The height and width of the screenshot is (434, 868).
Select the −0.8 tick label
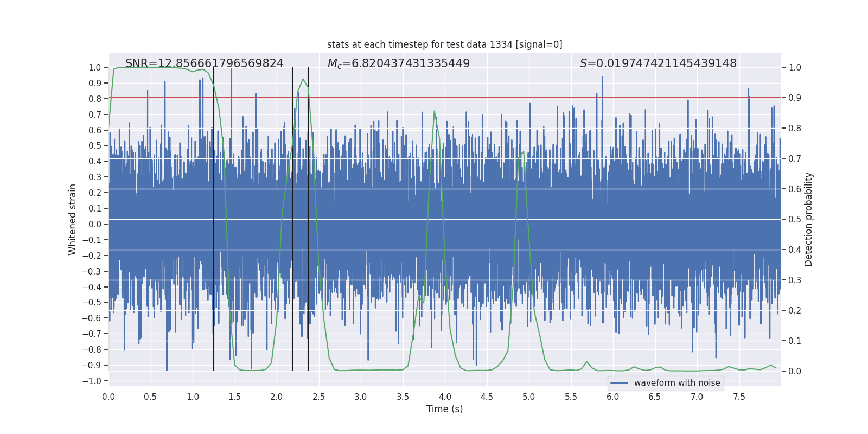(92, 349)
